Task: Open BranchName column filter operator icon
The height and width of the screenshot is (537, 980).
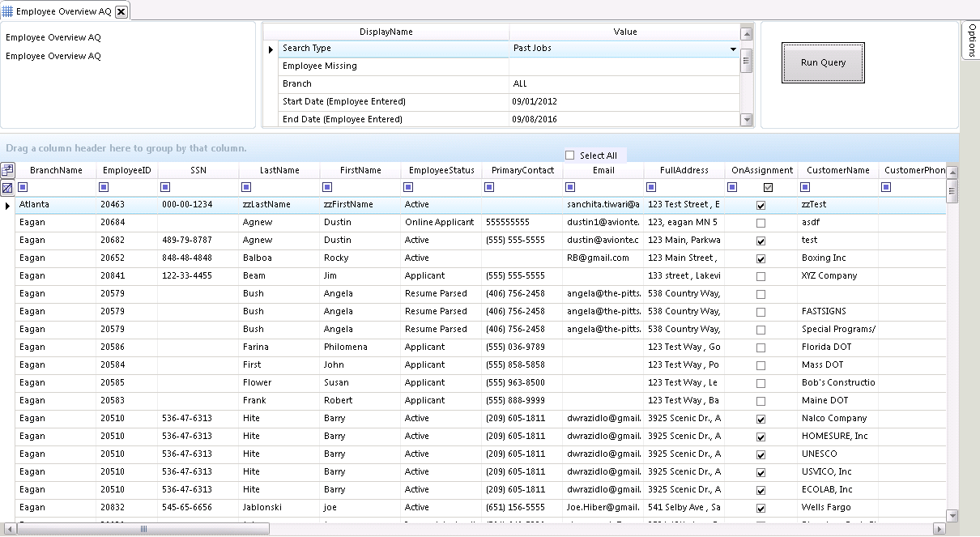Action: pos(23,187)
